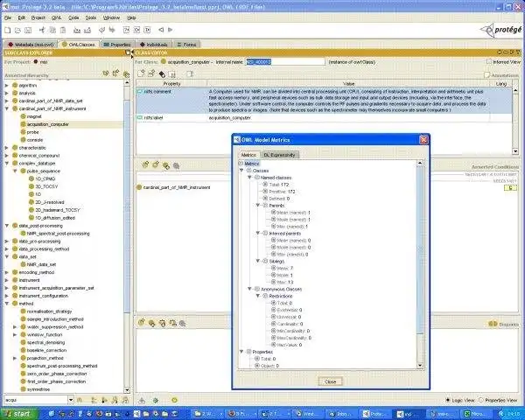Open the OWL menu
The image size is (525, 420).
(x=56, y=17)
